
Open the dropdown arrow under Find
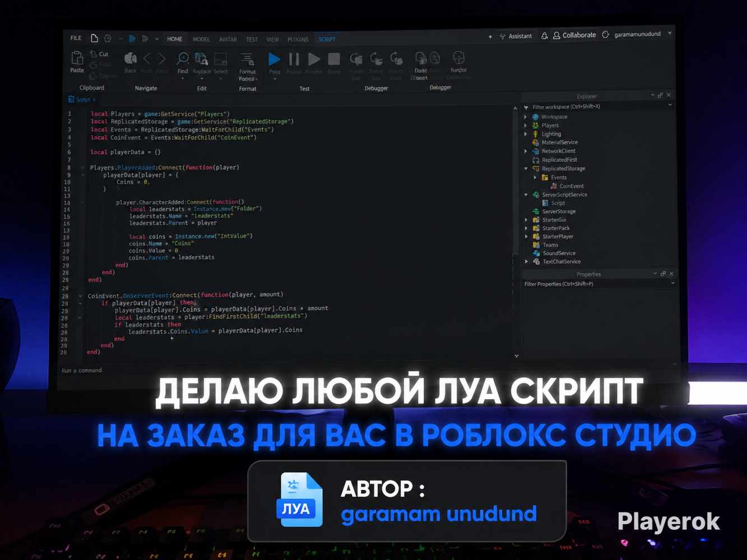[183, 79]
